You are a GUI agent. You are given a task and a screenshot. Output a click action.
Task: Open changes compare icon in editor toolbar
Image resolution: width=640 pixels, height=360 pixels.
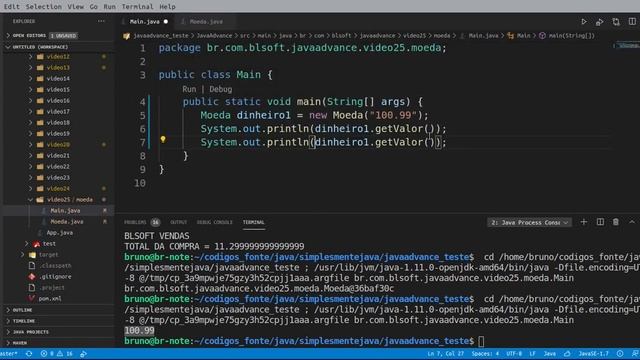pos(616,22)
